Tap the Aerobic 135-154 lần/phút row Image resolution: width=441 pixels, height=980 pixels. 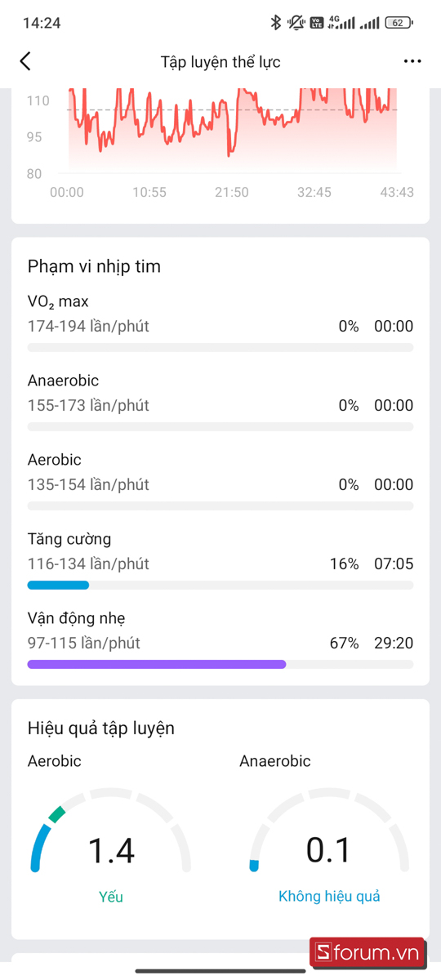[x=220, y=480]
